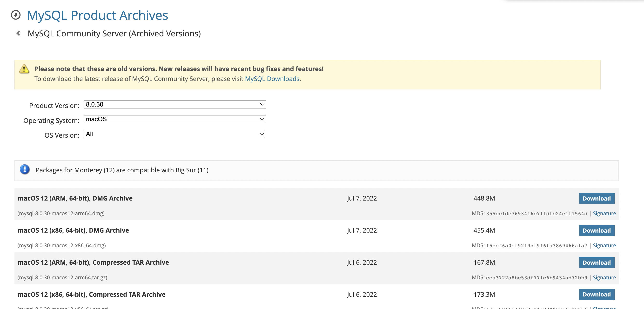Download macOS 12 ARM Compressed TAR Archive
Screen dimensions: 644x309
tap(597, 262)
